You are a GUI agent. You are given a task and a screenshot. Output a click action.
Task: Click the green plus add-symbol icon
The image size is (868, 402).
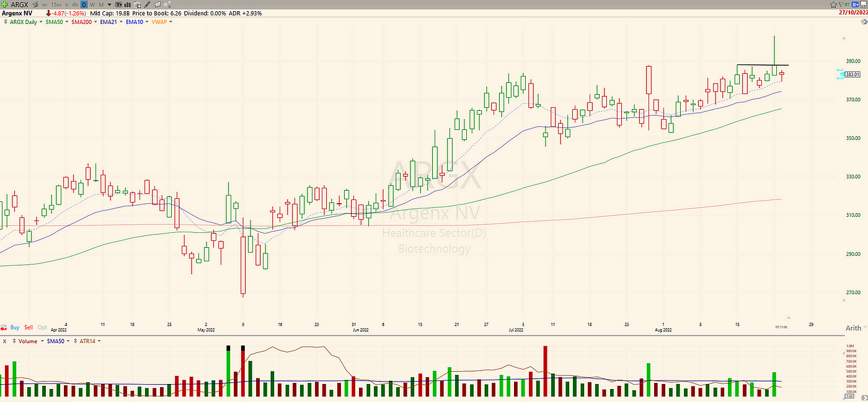pos(4,4)
